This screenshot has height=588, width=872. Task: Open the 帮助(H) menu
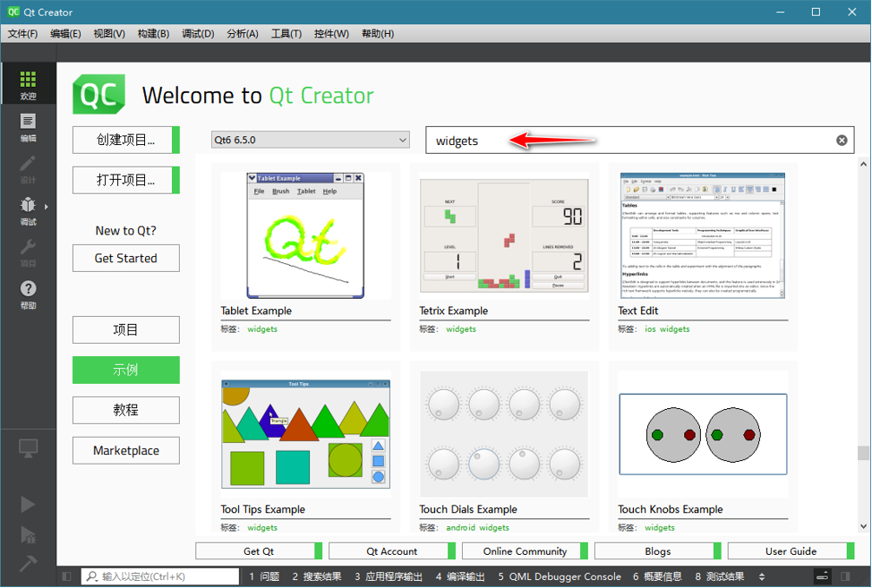pyautogui.click(x=378, y=33)
